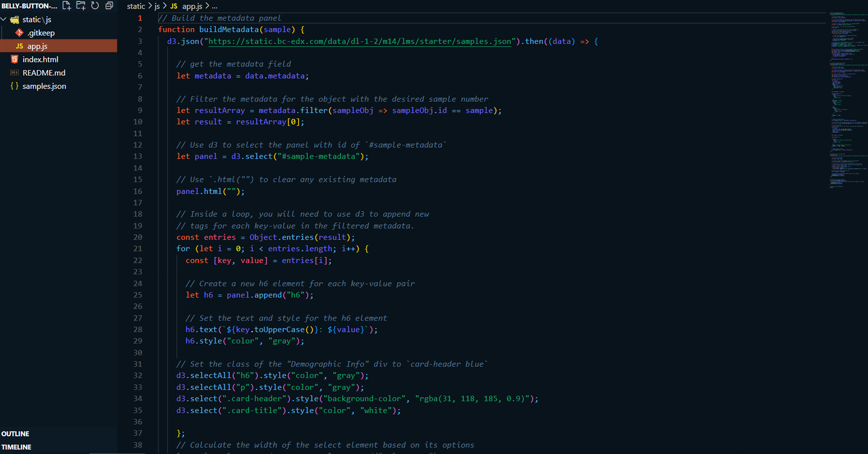Image resolution: width=868 pixels, height=454 pixels.
Task: Click the 'js' breadcrumb segment
Action: pyautogui.click(x=157, y=6)
